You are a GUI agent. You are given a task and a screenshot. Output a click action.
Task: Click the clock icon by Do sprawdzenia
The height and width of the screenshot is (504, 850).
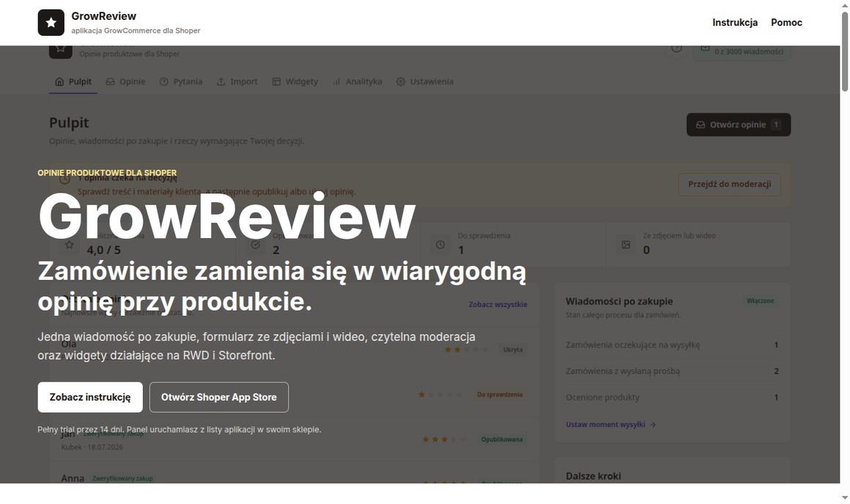tap(440, 245)
